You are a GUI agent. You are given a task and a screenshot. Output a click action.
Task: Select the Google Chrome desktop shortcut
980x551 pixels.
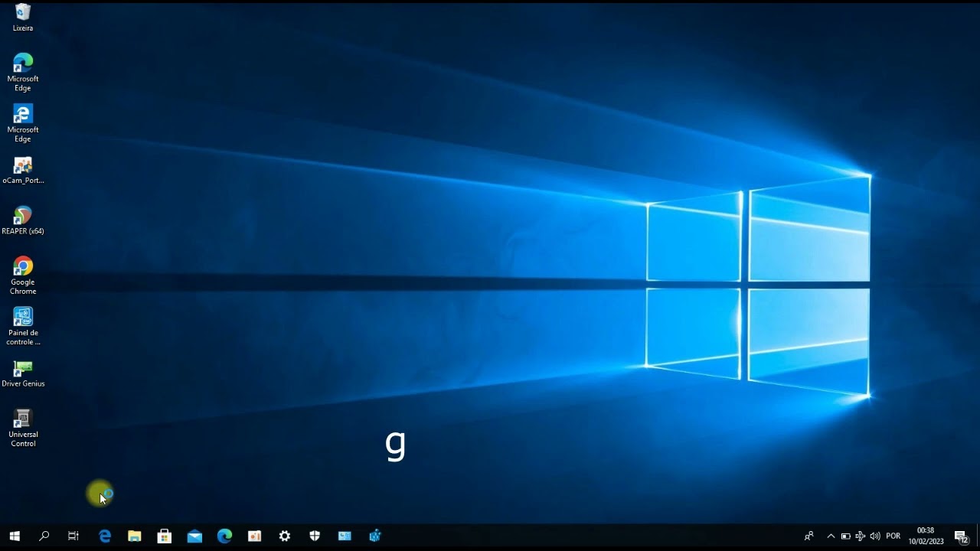click(x=23, y=275)
